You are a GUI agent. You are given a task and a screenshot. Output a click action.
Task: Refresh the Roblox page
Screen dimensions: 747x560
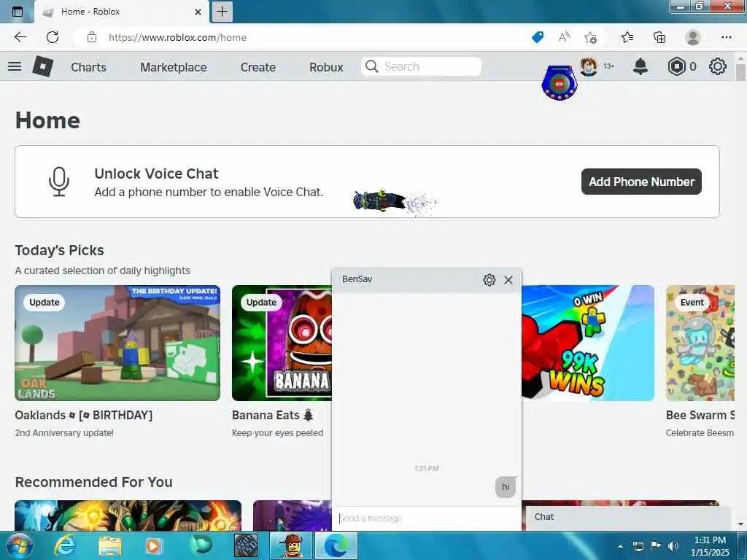tap(53, 37)
